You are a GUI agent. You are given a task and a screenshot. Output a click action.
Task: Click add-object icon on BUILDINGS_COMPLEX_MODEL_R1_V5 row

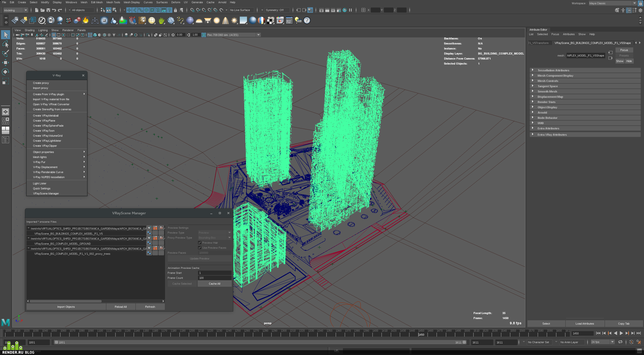(149, 233)
